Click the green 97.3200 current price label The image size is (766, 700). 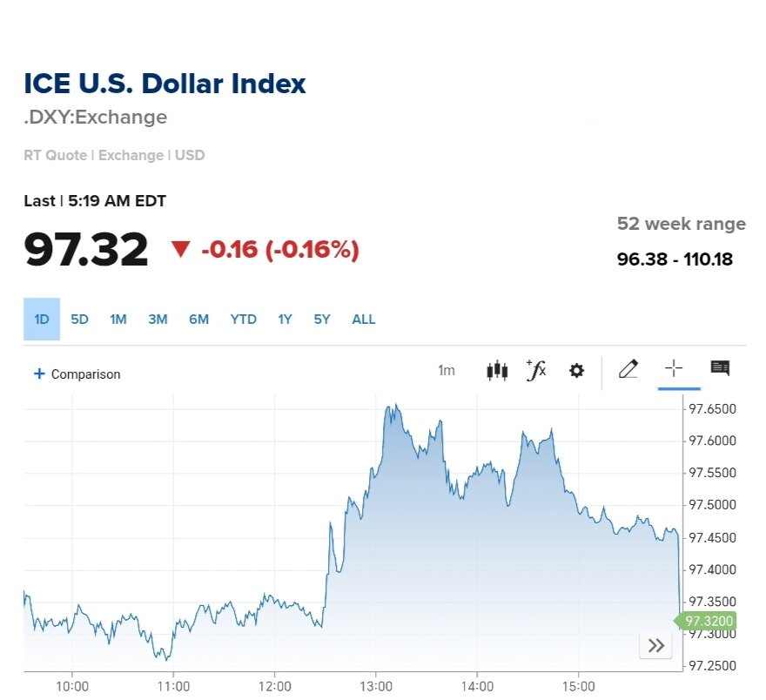point(708,622)
